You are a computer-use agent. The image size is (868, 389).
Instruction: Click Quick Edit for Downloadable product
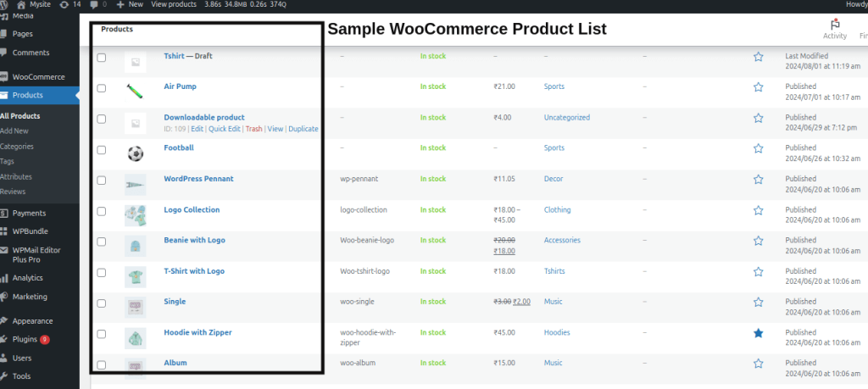[224, 129]
